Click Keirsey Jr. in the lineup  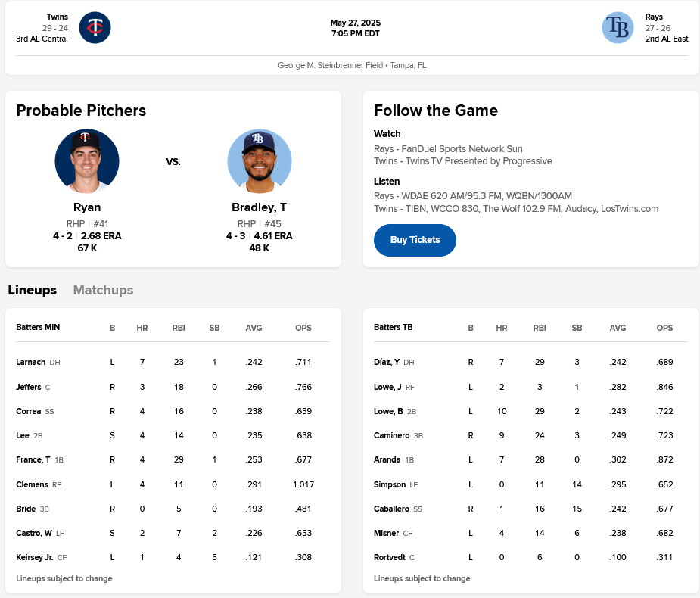pos(35,557)
